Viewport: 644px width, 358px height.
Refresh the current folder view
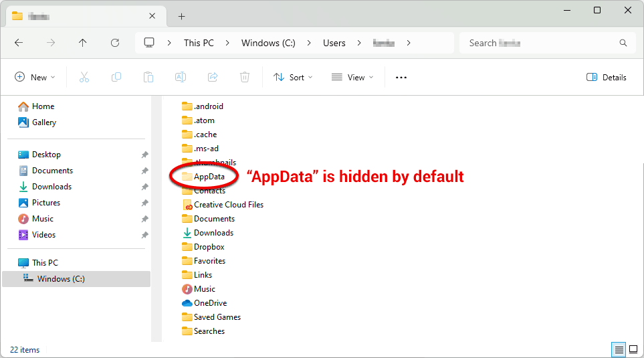[115, 43]
